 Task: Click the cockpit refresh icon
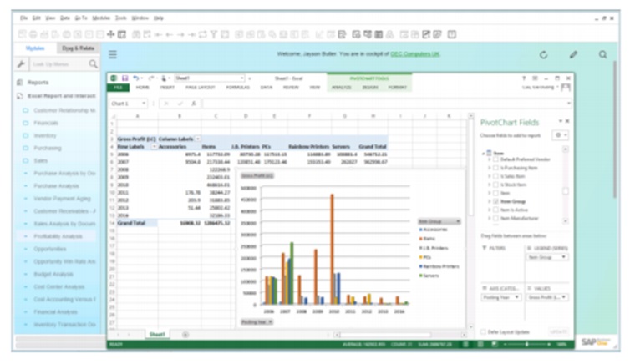pyautogui.click(x=543, y=54)
